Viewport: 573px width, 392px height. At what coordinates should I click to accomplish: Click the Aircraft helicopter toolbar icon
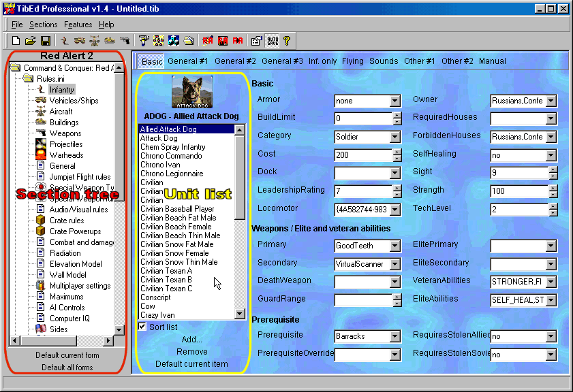[95, 41]
